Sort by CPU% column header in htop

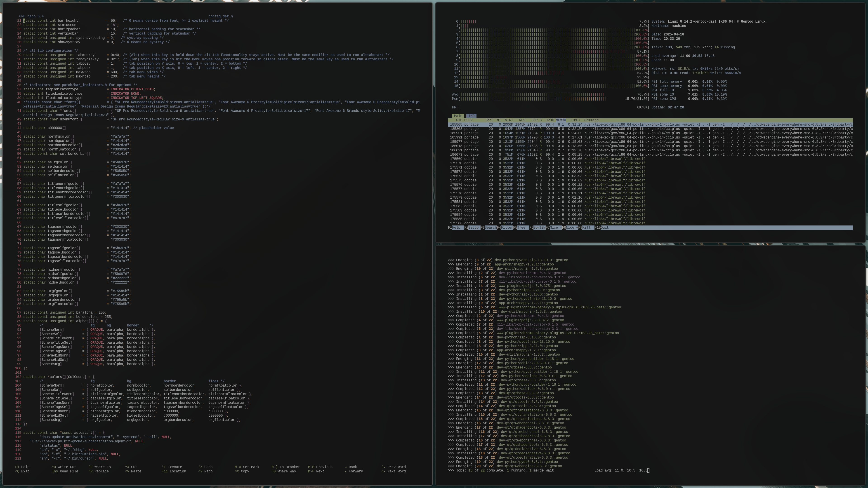(550, 120)
